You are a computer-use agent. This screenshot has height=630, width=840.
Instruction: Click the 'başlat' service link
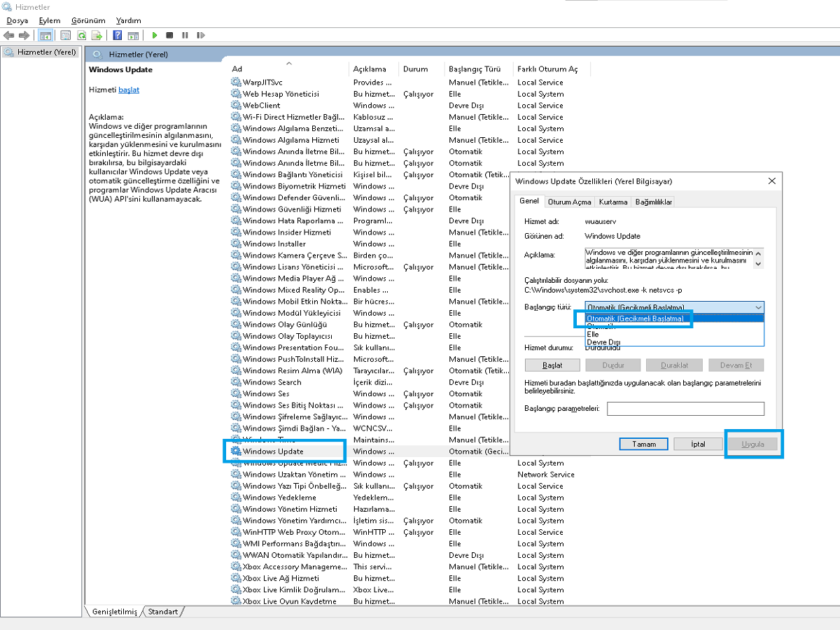(x=129, y=90)
